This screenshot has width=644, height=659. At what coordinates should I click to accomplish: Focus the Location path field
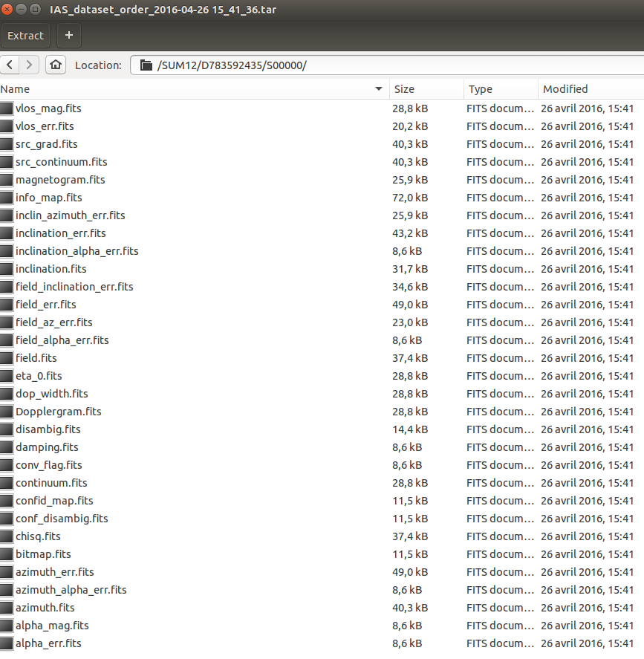[x=387, y=65]
